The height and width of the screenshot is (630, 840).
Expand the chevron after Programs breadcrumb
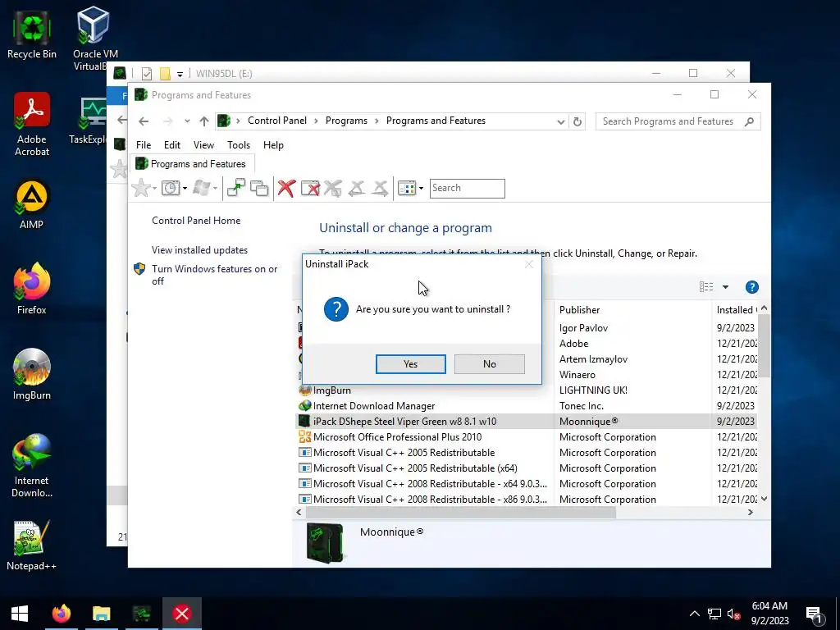[377, 121]
